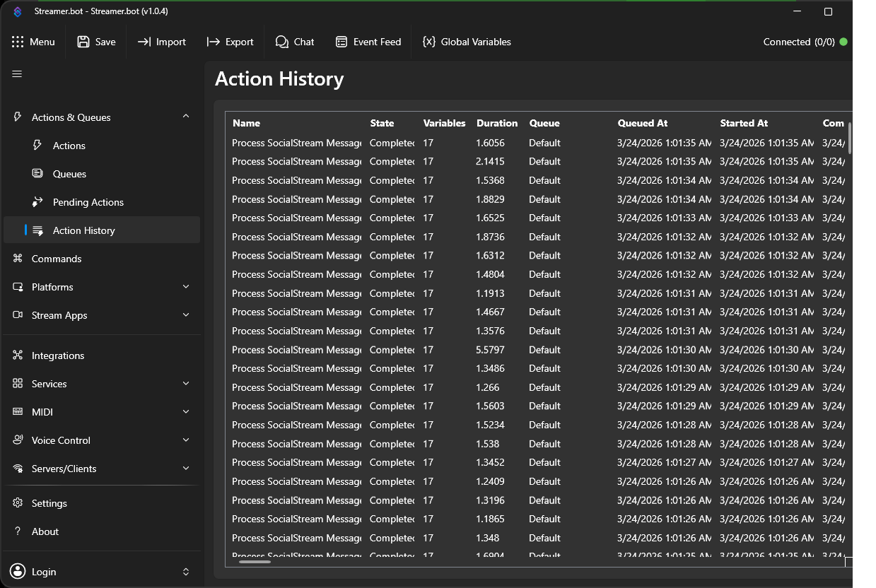
Task: Open the Menu from the top bar
Action: point(34,42)
